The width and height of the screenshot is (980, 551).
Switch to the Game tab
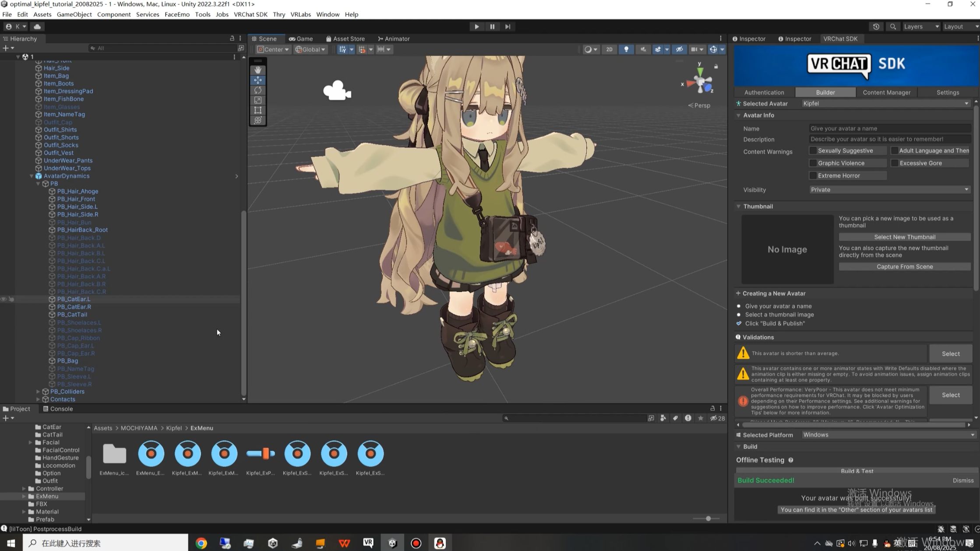(x=301, y=39)
